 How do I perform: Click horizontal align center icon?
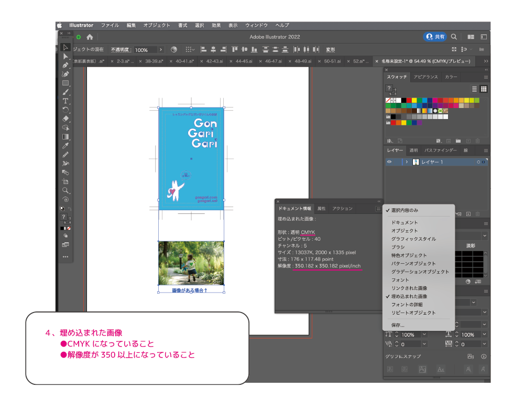click(213, 49)
